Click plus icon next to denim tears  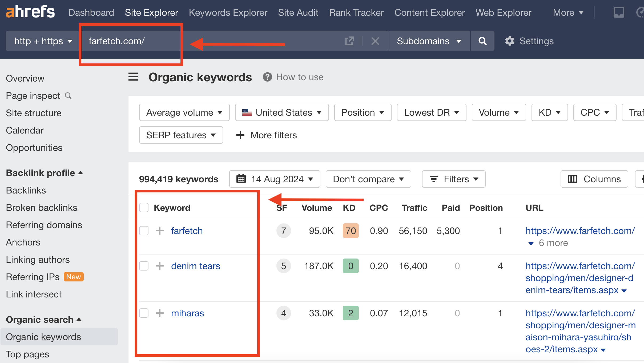[x=160, y=266]
